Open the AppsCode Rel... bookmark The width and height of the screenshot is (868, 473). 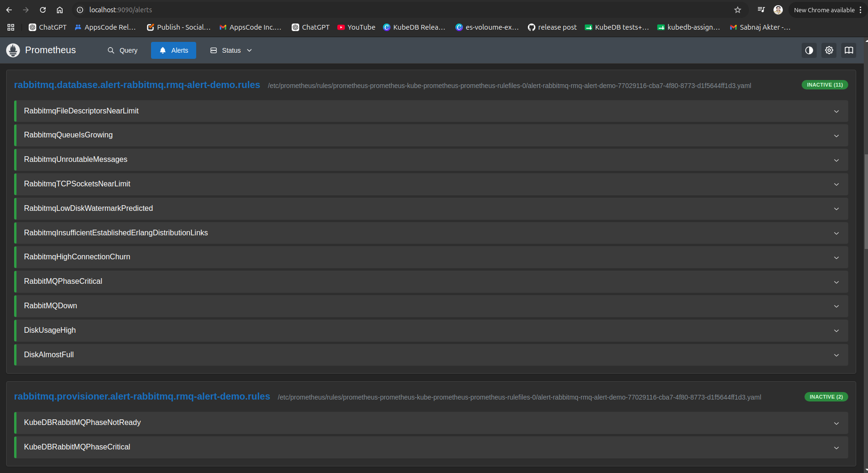(x=105, y=27)
